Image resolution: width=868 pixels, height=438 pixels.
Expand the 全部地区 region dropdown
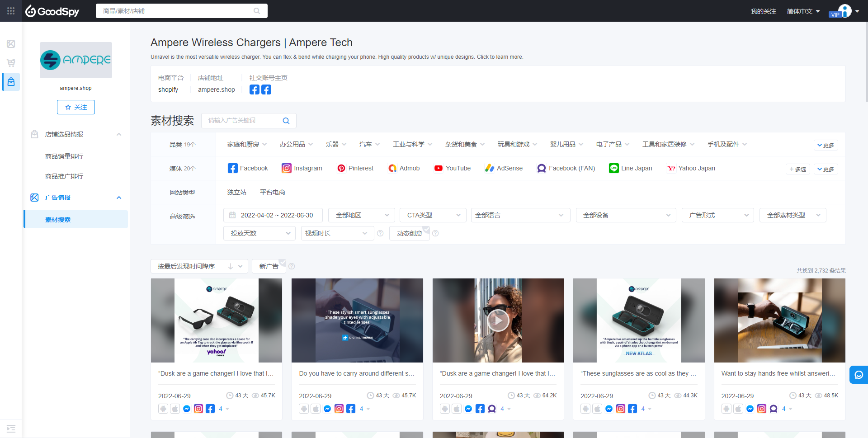click(362, 215)
